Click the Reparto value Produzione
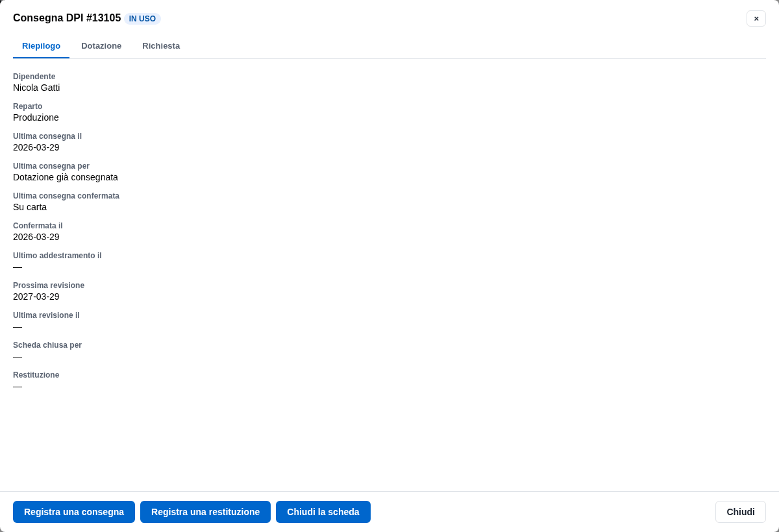The image size is (779, 532). click(x=36, y=117)
